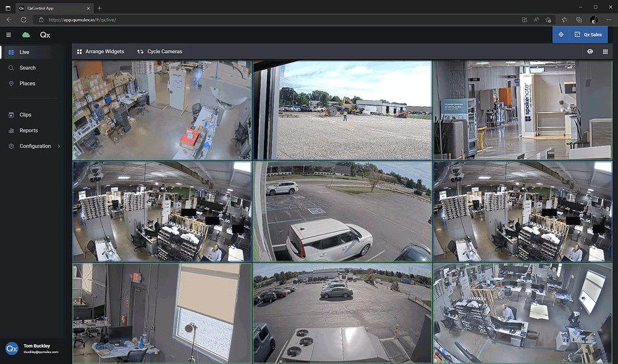Click the location target icon beside Qx Sales
The image size is (618, 364).
(x=561, y=35)
